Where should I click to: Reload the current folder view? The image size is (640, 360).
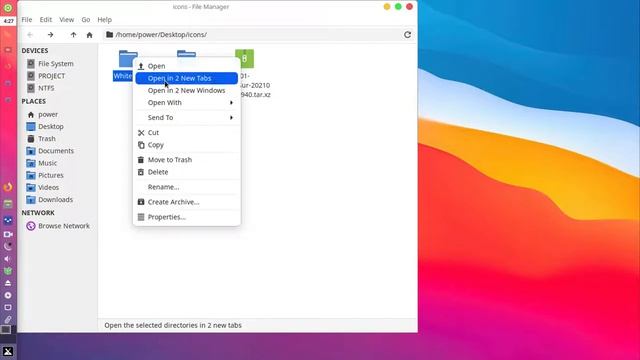pos(407,35)
